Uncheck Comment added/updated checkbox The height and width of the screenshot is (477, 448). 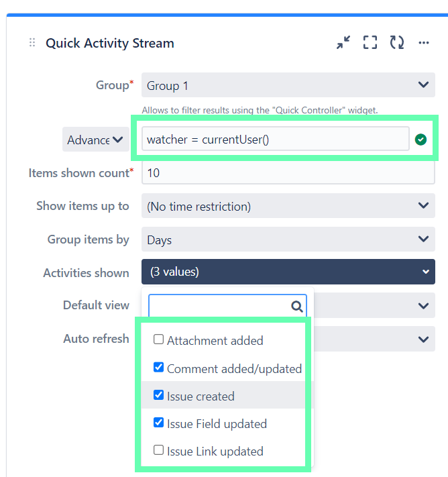pyautogui.click(x=158, y=367)
